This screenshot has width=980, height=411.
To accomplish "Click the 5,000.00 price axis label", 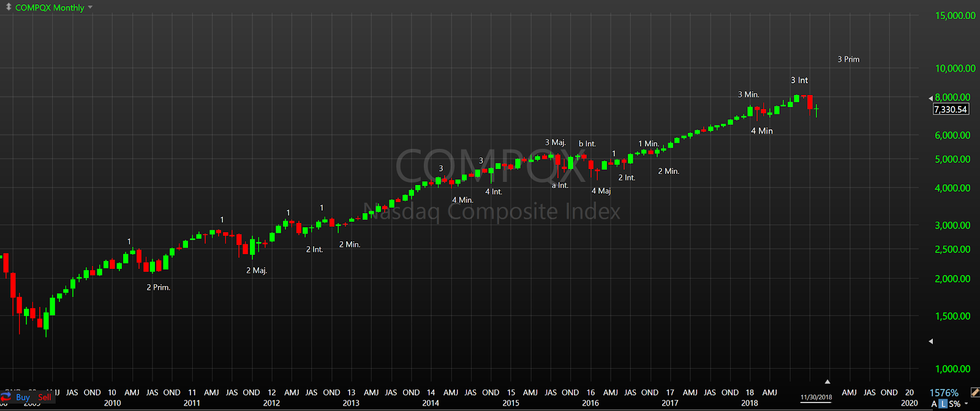I will pos(952,159).
